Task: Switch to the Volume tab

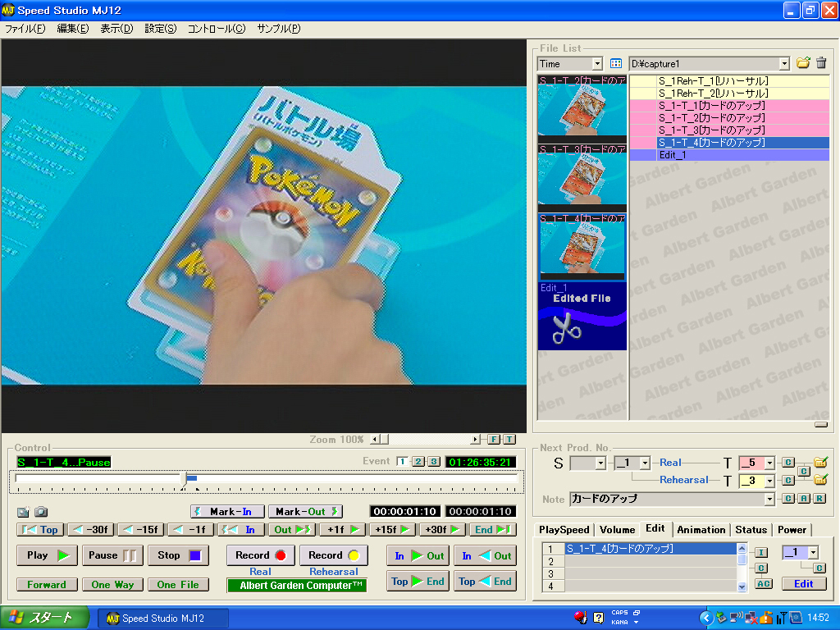Action: coord(617,530)
